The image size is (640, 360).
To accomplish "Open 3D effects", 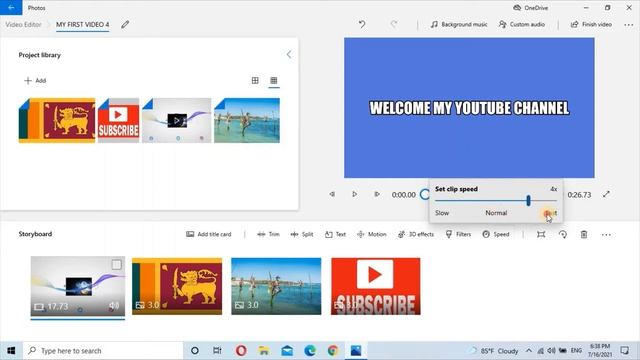I will (416, 234).
